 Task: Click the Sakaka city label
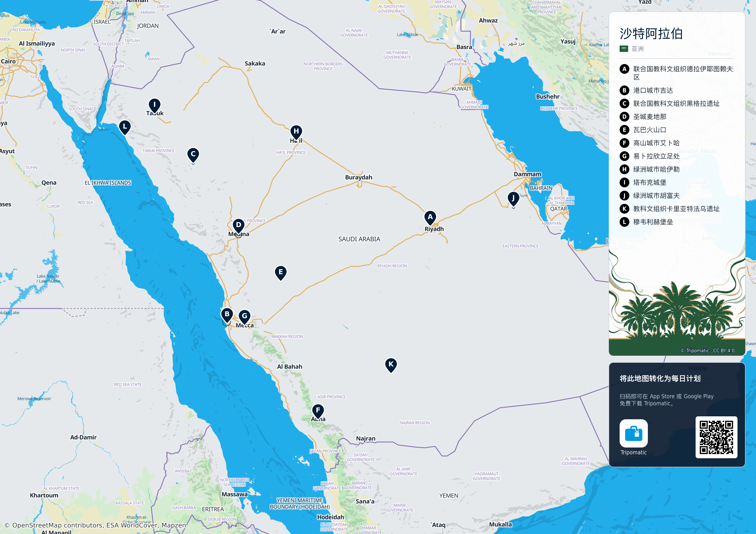coord(255,64)
